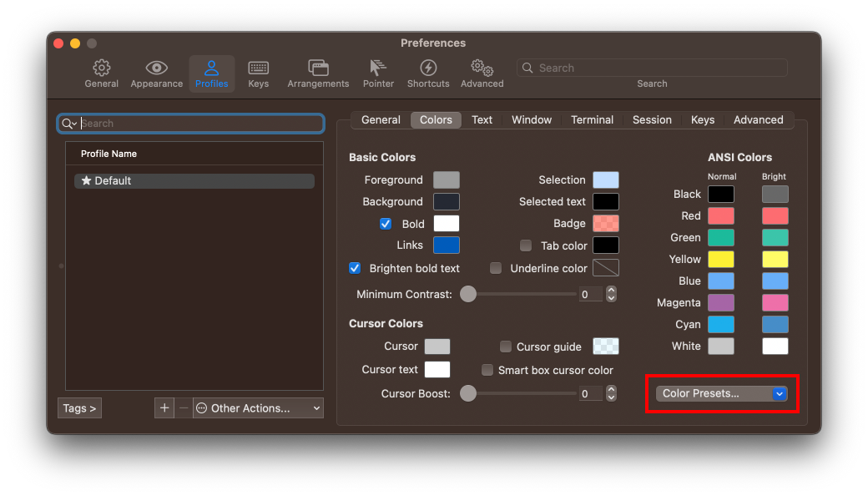Click the plus icon to add profile
Screen dimensions: 868x496
pyautogui.click(x=164, y=408)
